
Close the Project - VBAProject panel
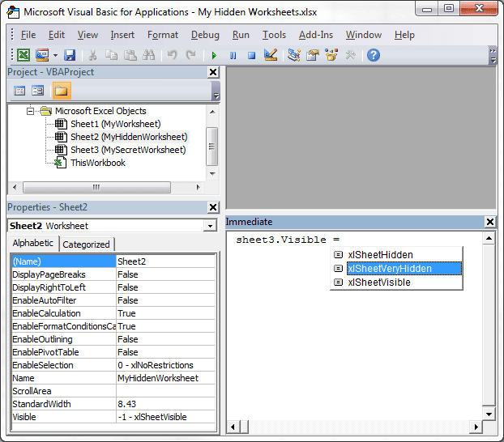[x=213, y=72]
